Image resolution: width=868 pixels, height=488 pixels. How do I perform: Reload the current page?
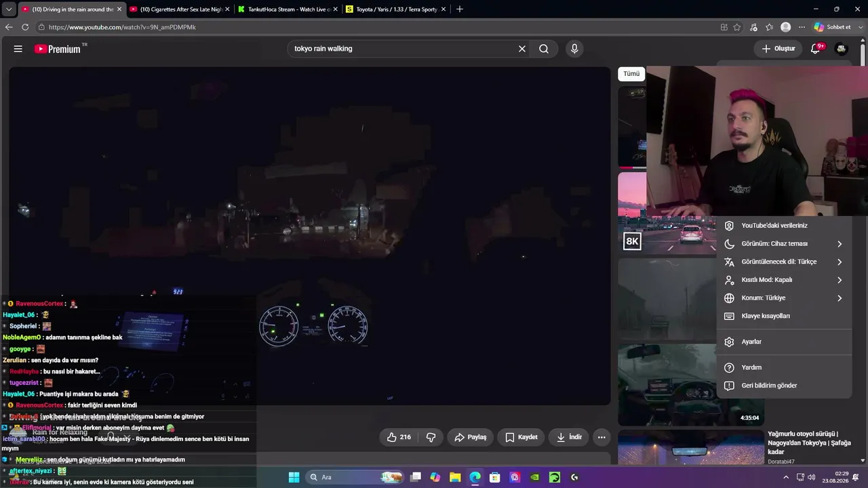click(25, 27)
